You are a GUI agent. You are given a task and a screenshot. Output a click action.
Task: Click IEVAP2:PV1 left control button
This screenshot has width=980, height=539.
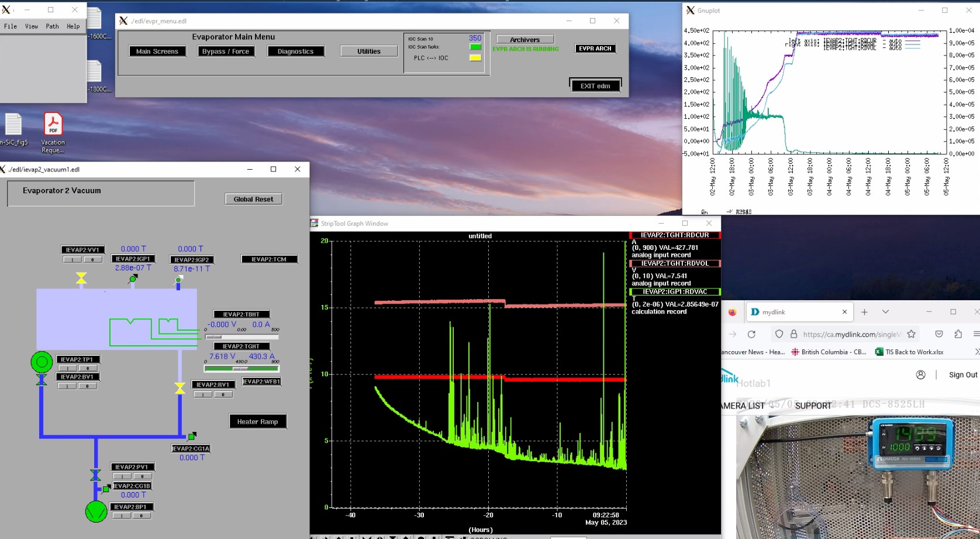pyautogui.click(x=122, y=476)
